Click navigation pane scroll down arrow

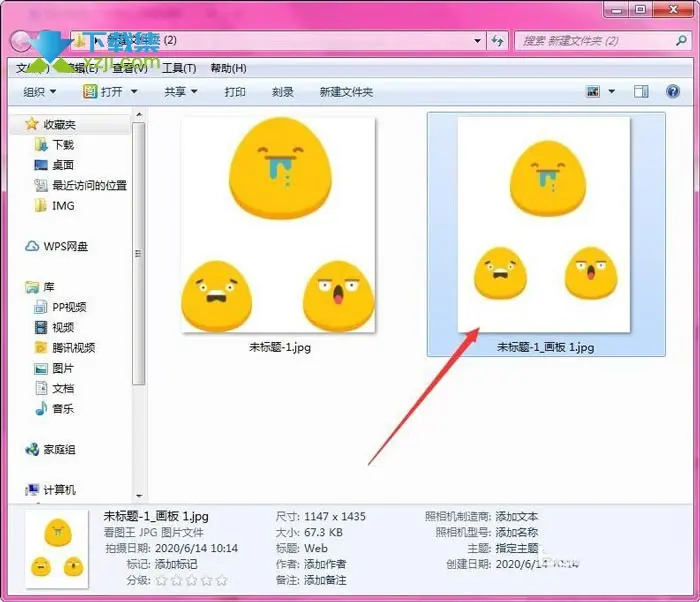(139, 496)
